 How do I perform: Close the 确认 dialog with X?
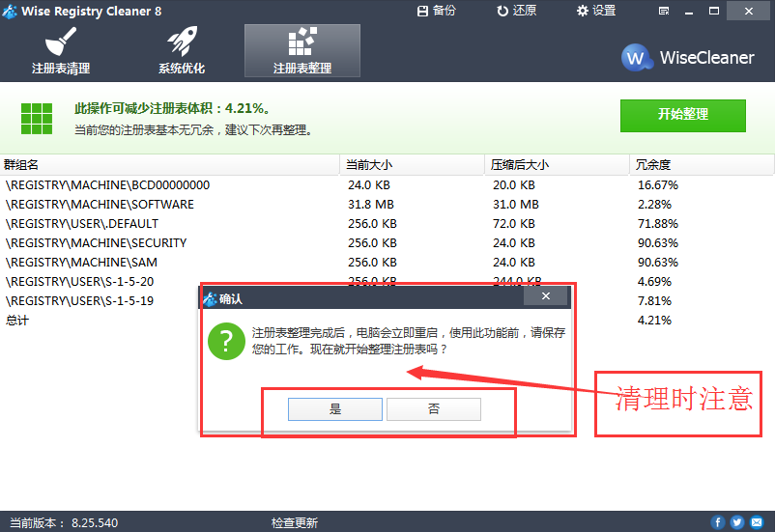click(x=546, y=295)
